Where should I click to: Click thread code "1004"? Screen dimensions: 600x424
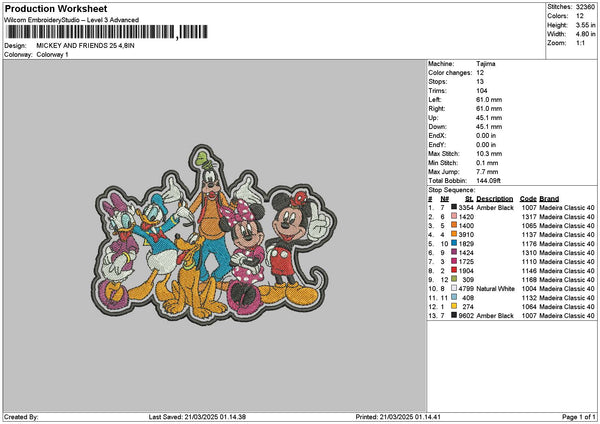click(529, 289)
